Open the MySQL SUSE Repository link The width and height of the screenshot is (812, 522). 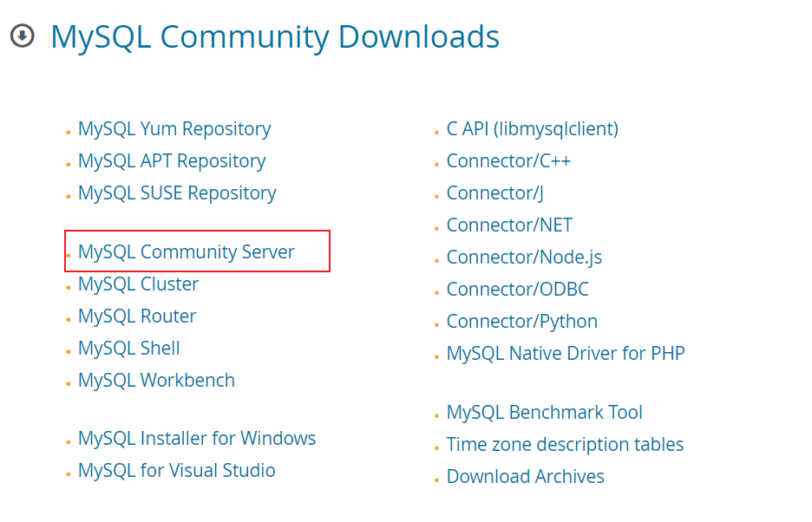coord(177,193)
